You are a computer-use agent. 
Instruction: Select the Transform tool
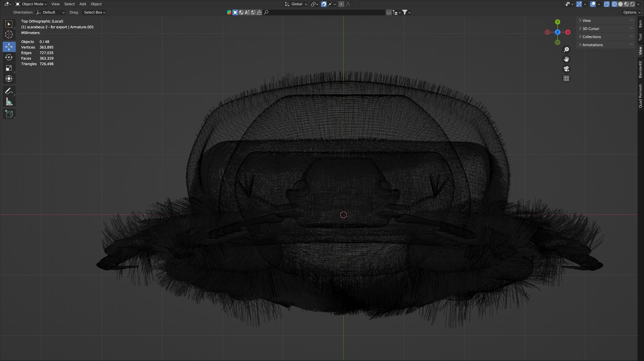pyautogui.click(x=9, y=79)
